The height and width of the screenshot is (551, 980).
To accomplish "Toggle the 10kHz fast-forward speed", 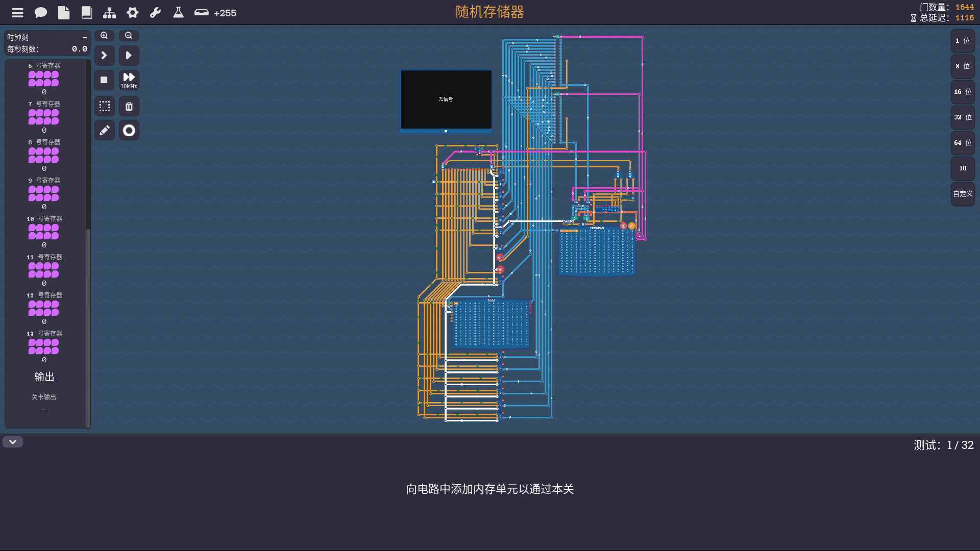I will [129, 80].
